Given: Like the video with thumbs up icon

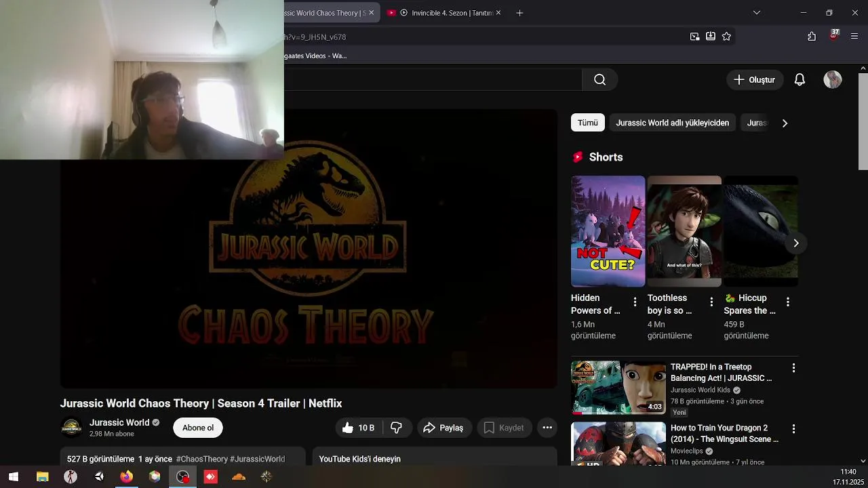Looking at the screenshot, I should pyautogui.click(x=358, y=428).
